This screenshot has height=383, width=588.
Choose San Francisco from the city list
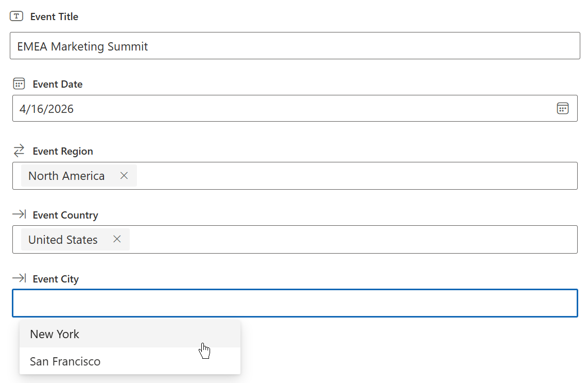65,361
